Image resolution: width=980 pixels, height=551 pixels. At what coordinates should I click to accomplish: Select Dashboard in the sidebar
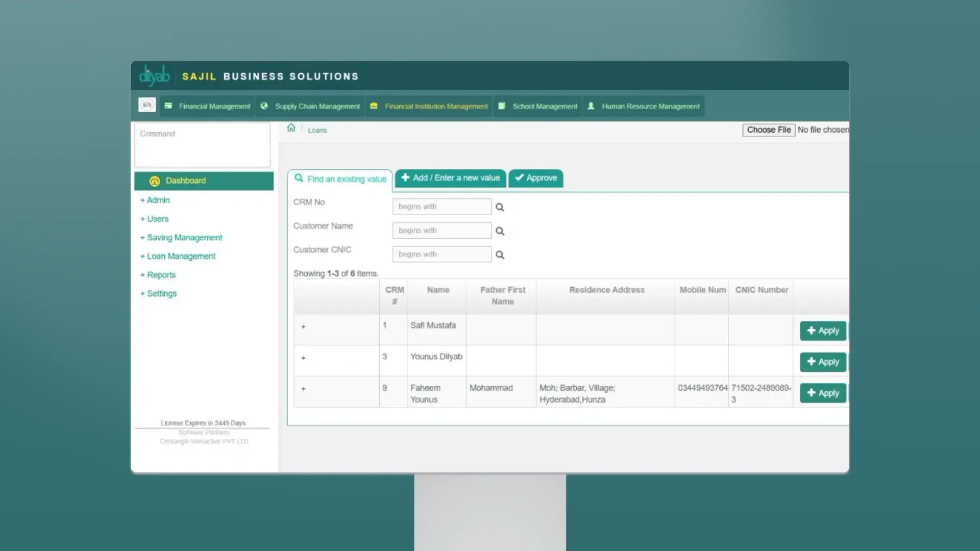[204, 181]
